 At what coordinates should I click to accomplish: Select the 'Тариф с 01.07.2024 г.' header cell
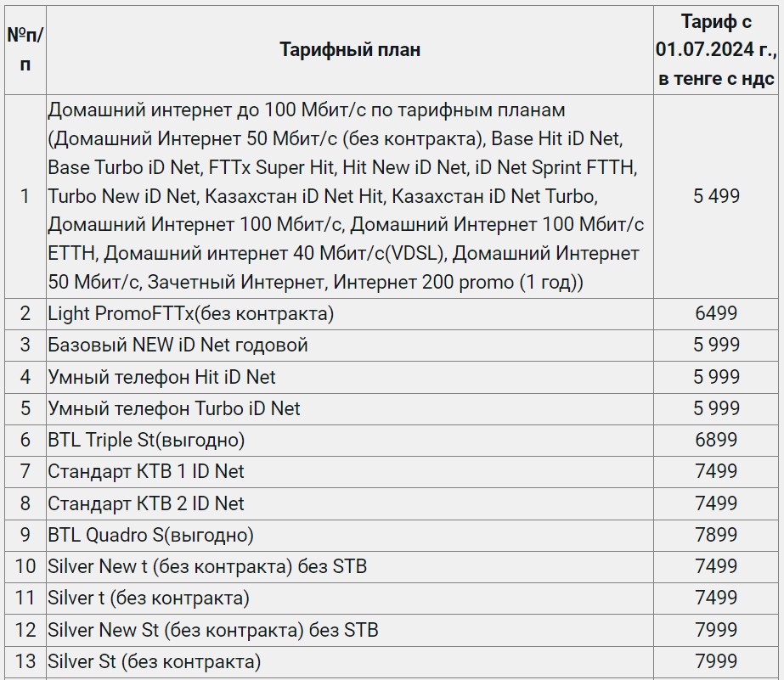pyautogui.click(x=716, y=49)
